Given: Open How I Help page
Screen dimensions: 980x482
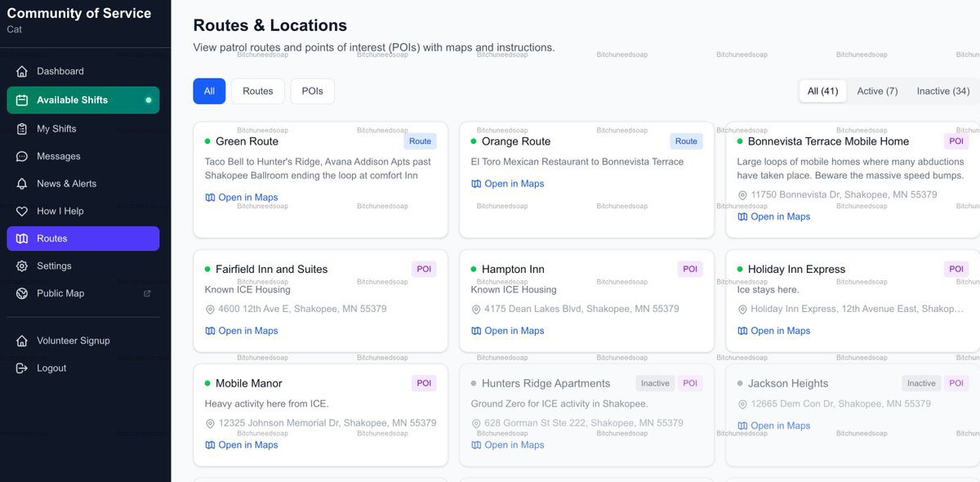Looking at the screenshot, I should pos(83,211).
